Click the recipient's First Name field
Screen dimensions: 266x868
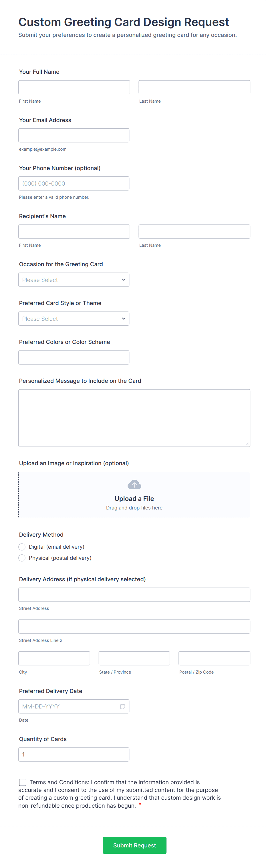tap(74, 232)
